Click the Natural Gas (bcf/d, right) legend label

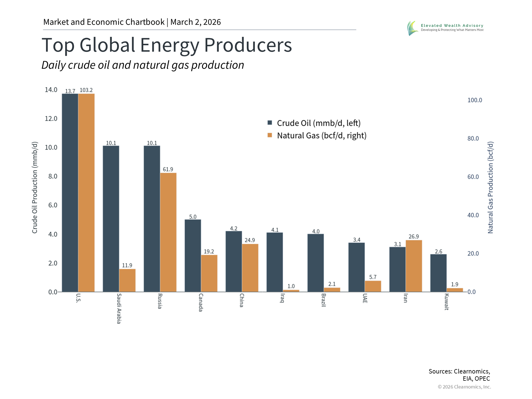[322, 135]
